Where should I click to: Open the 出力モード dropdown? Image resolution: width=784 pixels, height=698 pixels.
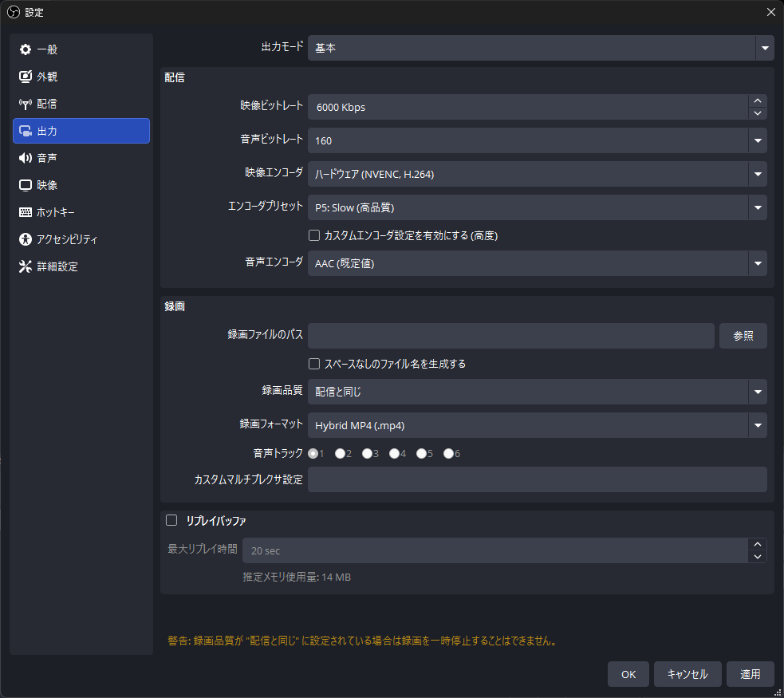click(x=541, y=48)
